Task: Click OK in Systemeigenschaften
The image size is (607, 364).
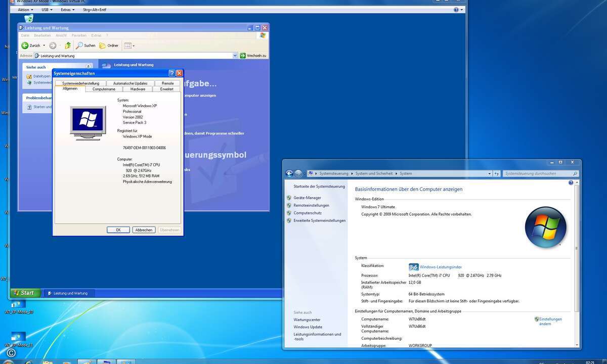Action: (x=118, y=230)
